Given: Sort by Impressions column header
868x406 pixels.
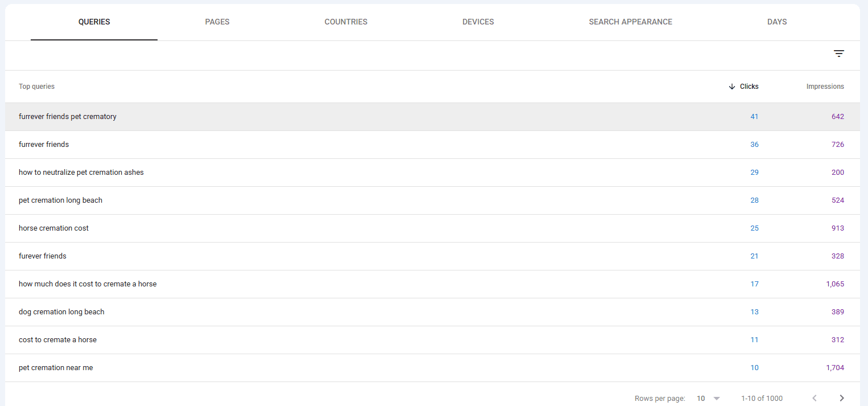Looking at the screenshot, I should click(825, 87).
